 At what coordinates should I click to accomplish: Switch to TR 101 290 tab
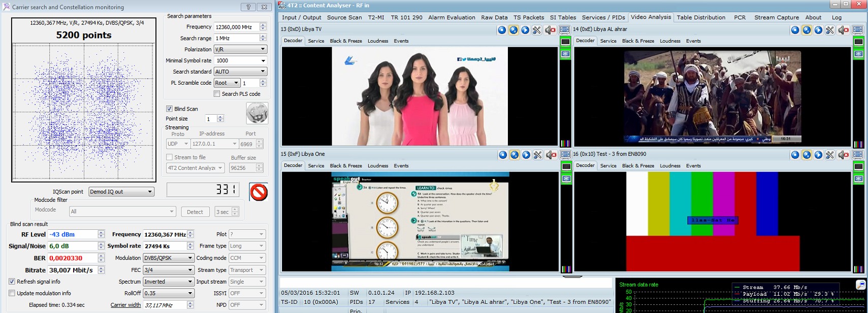tap(406, 17)
